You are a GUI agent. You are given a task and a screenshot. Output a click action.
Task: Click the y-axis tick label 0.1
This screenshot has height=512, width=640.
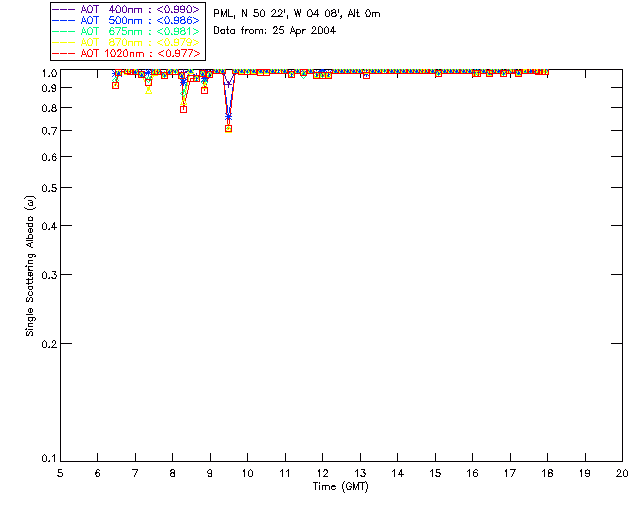coord(49,459)
